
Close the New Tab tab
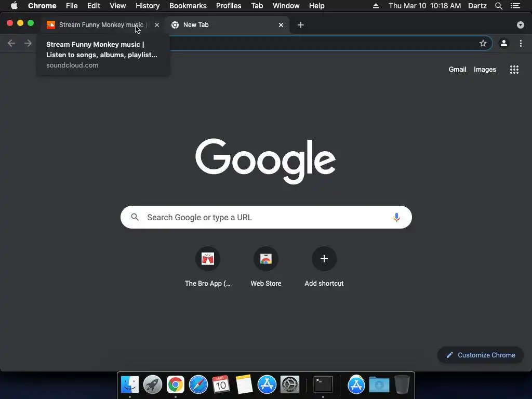[x=281, y=25]
